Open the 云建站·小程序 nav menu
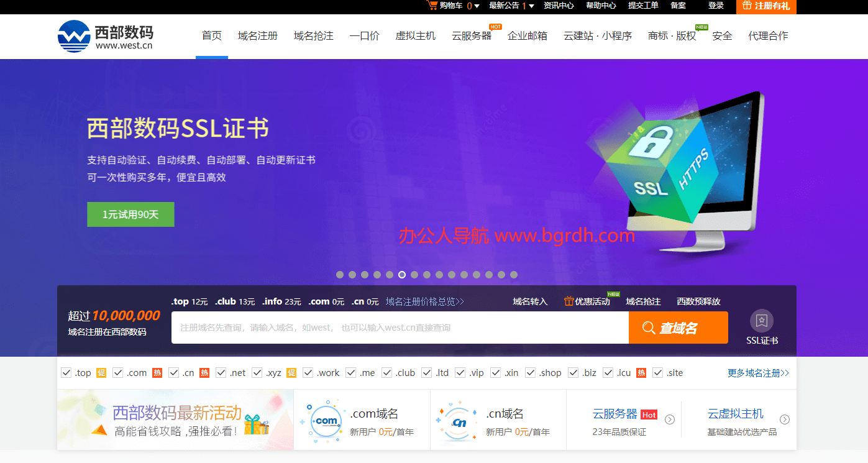Screen dimensions: 868x463 [598, 36]
